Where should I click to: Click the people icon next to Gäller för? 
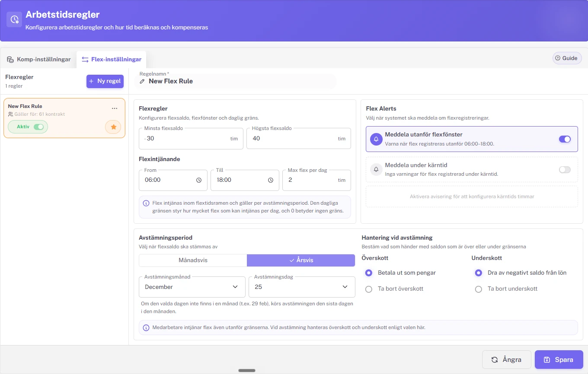click(x=11, y=114)
